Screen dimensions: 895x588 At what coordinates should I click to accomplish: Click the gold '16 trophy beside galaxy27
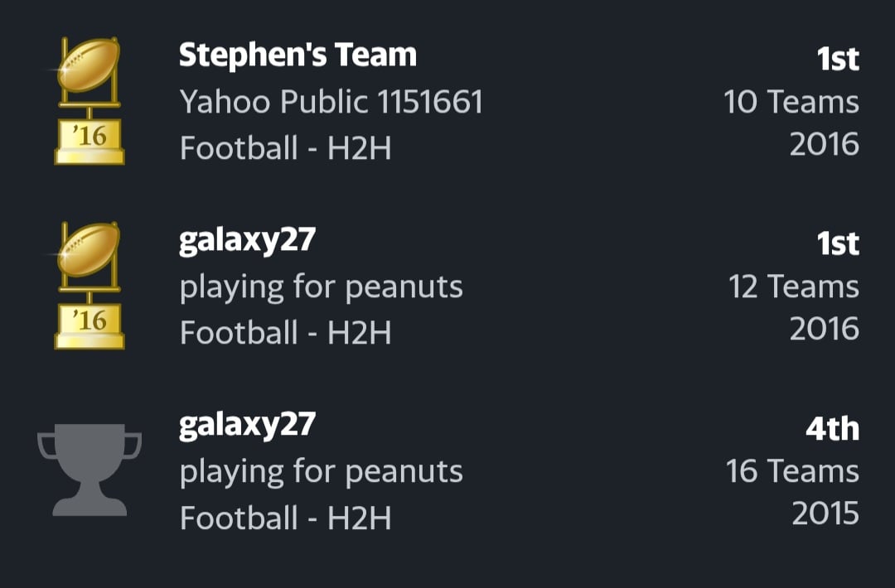[x=89, y=286]
